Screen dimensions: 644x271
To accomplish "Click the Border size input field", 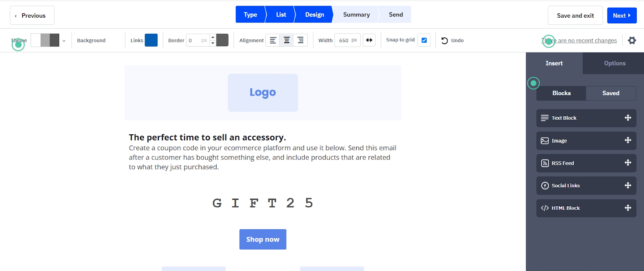I will click(x=198, y=40).
